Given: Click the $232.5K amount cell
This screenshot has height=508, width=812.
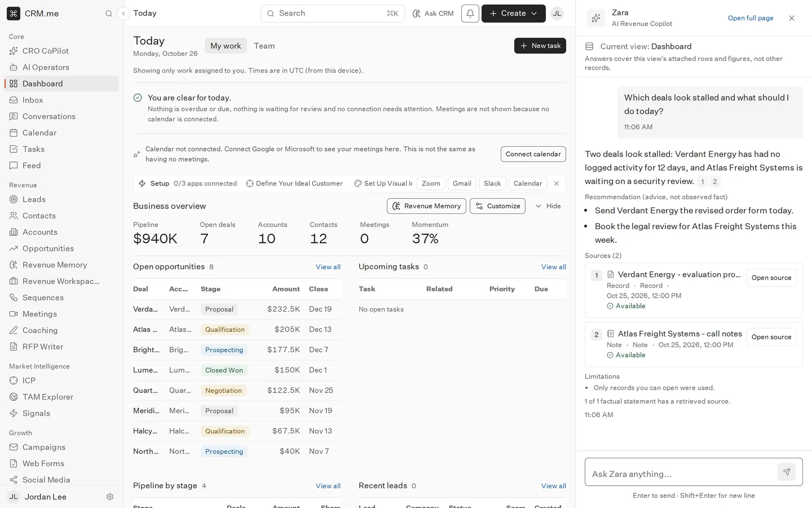Looking at the screenshot, I should (x=284, y=309).
